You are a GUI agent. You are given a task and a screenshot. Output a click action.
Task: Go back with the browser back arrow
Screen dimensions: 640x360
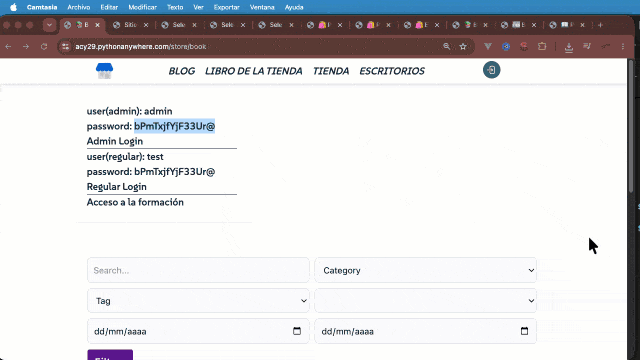8,47
